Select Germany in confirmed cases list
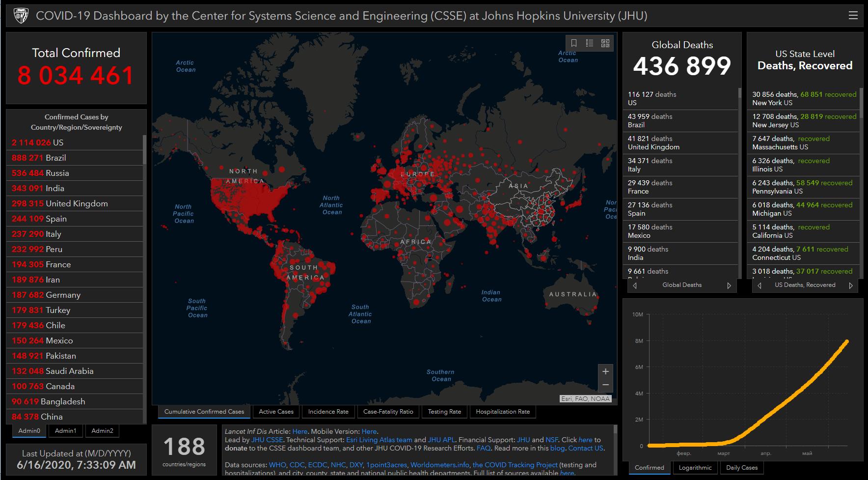Viewport: 868px width, 480px height. tap(75, 295)
